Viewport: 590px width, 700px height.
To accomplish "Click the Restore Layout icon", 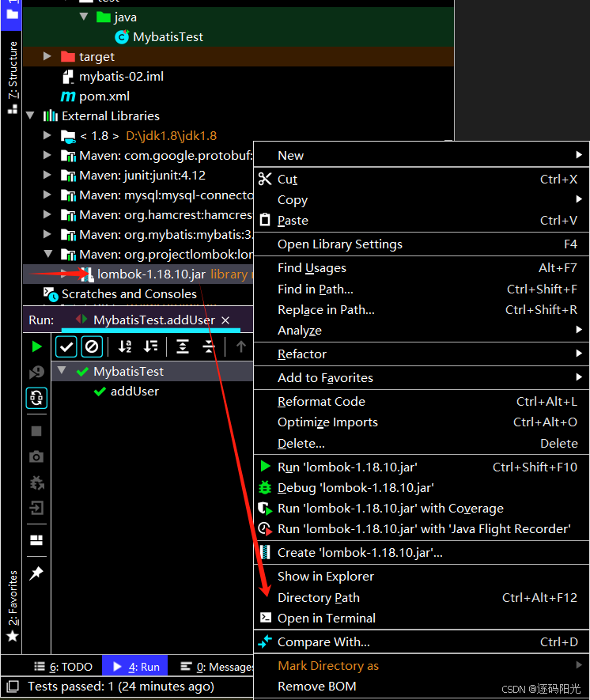I will [x=36, y=540].
